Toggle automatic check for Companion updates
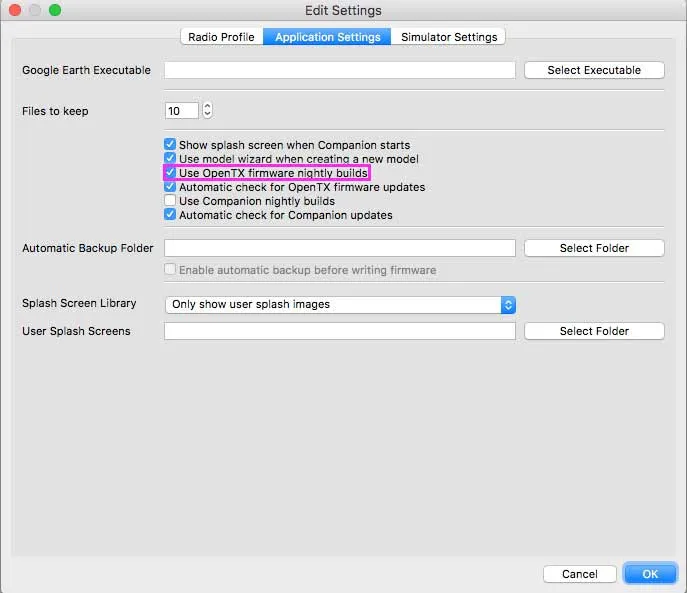Screen dimensions: 687x593 [x=170, y=215]
